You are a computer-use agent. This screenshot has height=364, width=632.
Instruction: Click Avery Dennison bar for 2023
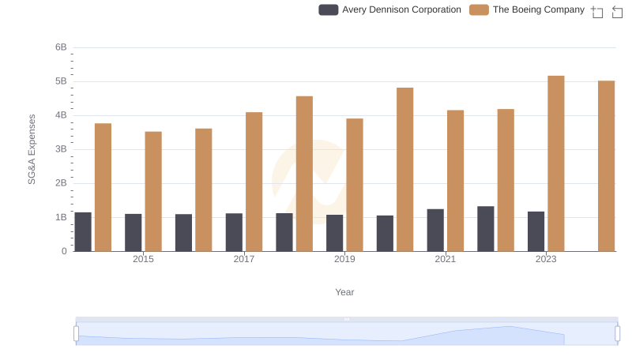(x=536, y=231)
